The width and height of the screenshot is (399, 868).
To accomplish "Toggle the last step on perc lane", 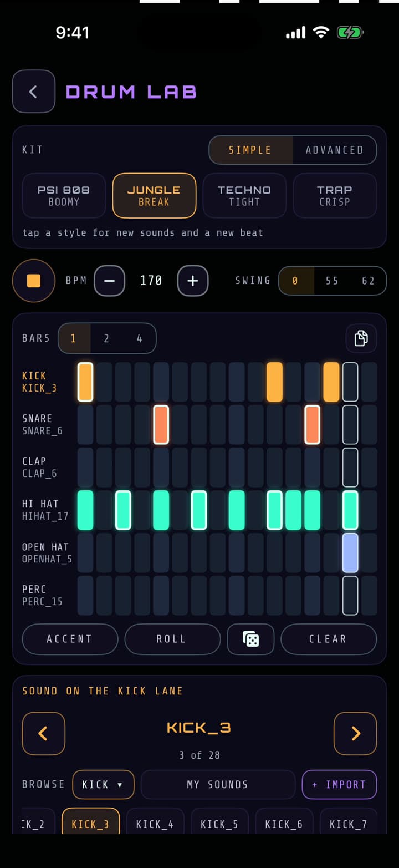I will [369, 595].
